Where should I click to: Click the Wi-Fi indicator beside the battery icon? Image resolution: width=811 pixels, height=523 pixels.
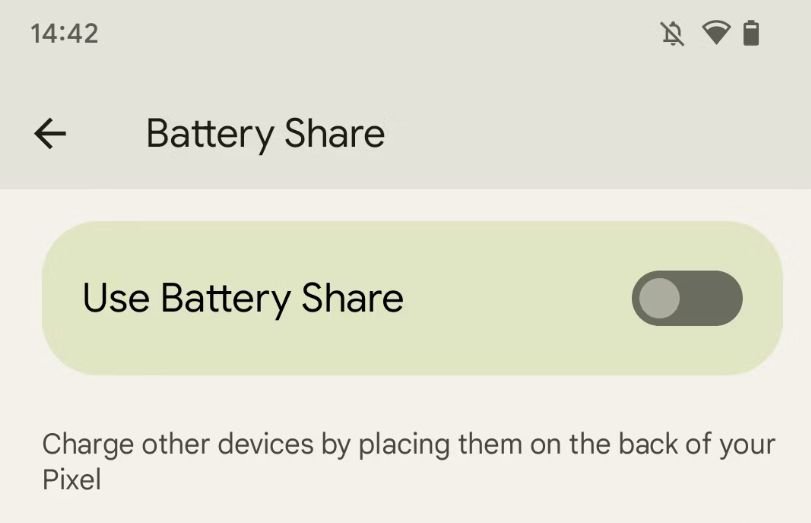[x=716, y=34]
